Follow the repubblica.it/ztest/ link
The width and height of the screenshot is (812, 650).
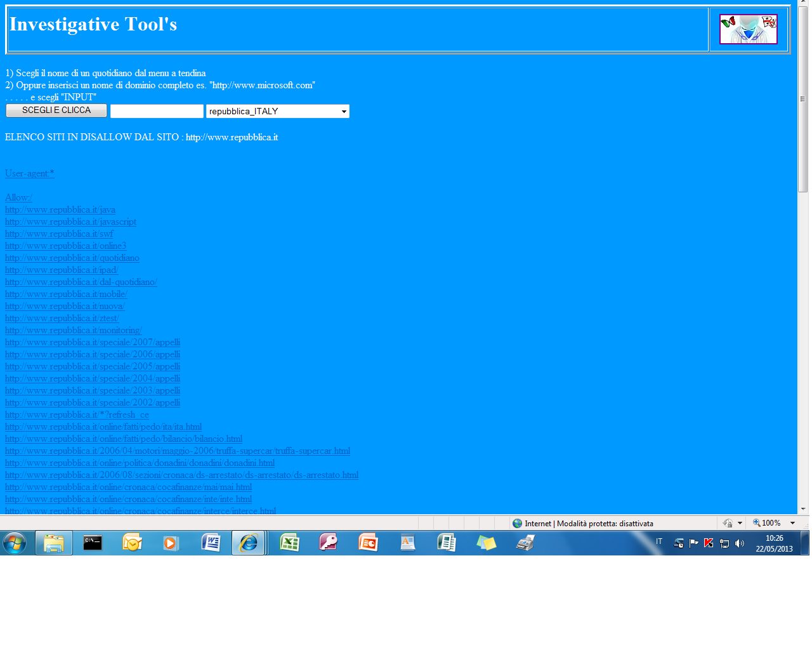point(62,318)
